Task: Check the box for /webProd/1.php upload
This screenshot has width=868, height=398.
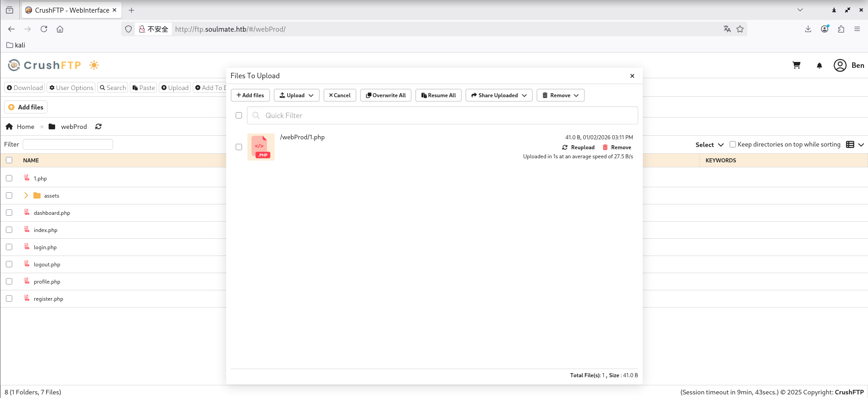Action: tap(239, 147)
